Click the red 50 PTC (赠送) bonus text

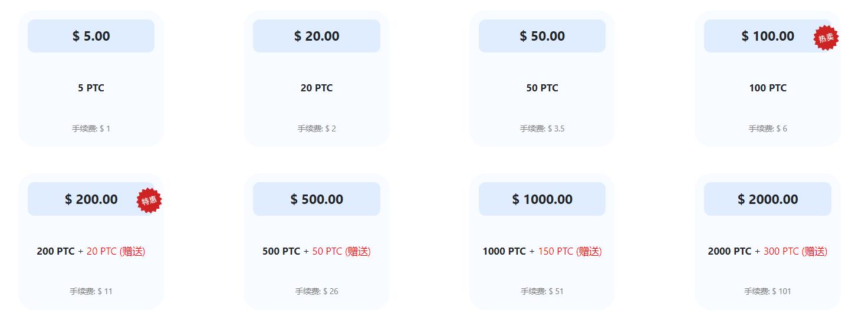[x=341, y=251]
